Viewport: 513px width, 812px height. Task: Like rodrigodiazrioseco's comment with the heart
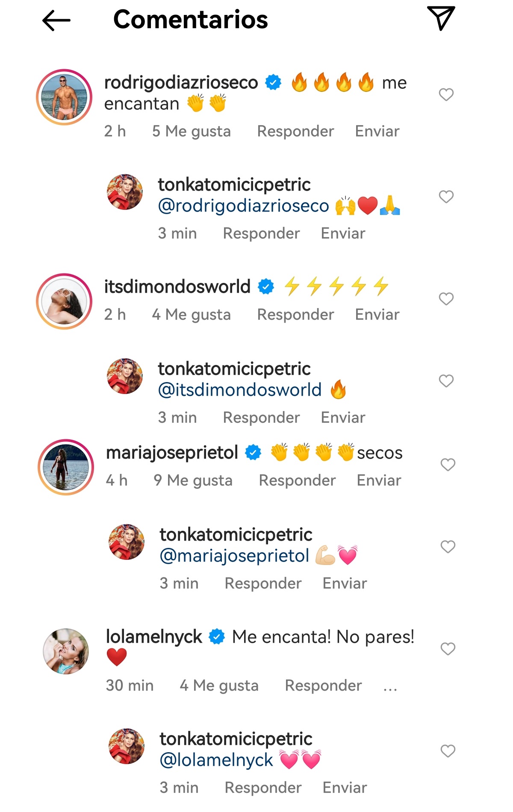(x=446, y=94)
